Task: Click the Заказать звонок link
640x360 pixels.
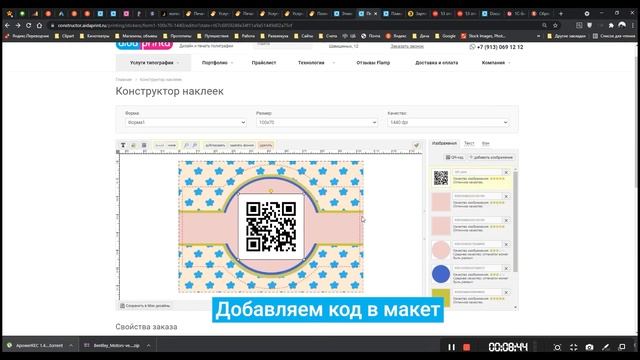Action: click(407, 47)
